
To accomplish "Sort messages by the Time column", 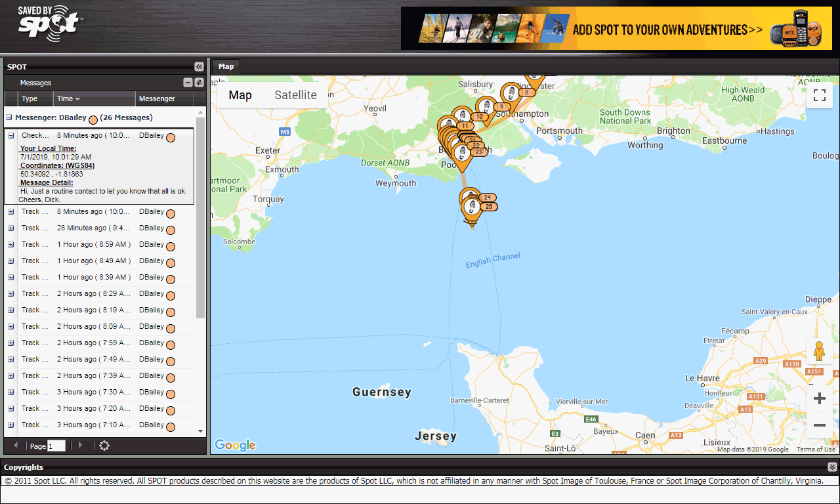I will (68, 98).
